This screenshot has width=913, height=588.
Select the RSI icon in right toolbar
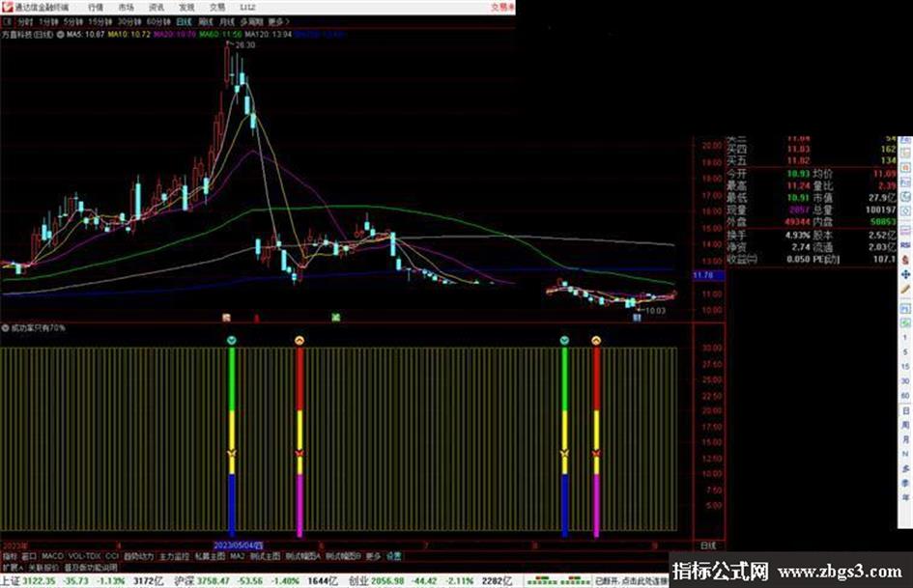coord(905,244)
